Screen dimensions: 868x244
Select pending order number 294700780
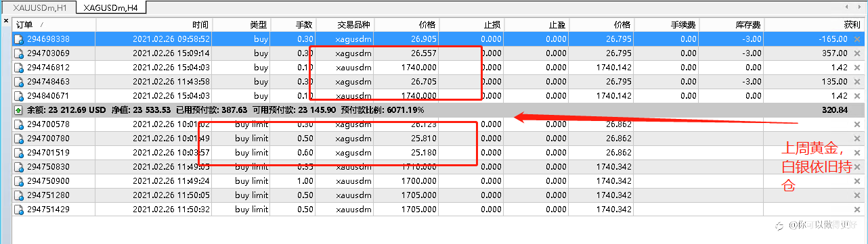click(x=47, y=139)
